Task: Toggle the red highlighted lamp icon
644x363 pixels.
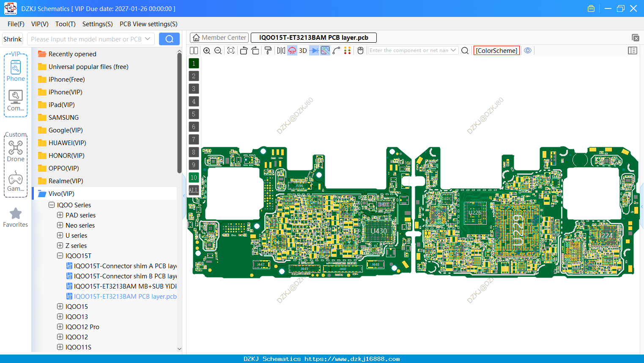Action: tap(292, 50)
